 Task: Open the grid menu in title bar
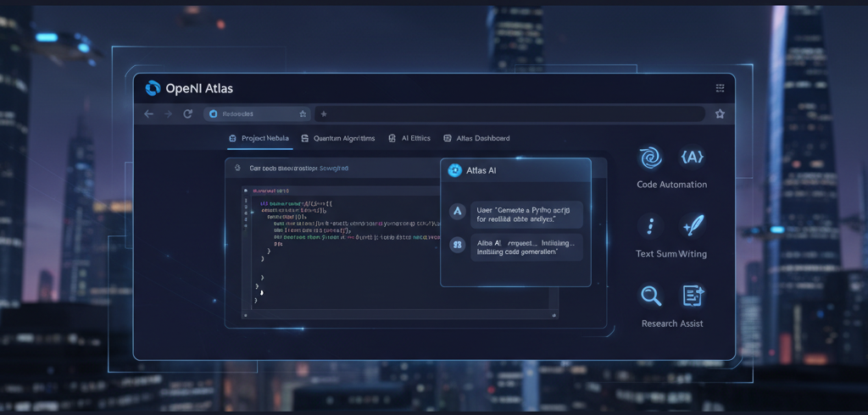pyautogui.click(x=720, y=88)
